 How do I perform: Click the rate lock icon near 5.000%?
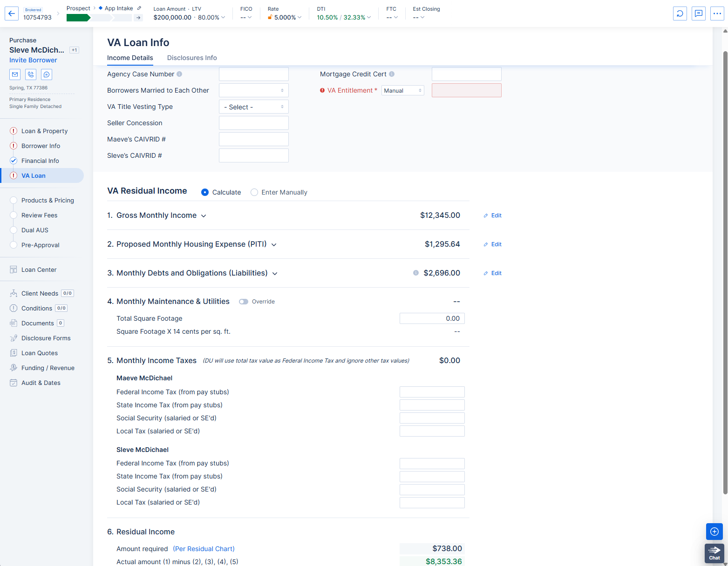pyautogui.click(x=270, y=17)
